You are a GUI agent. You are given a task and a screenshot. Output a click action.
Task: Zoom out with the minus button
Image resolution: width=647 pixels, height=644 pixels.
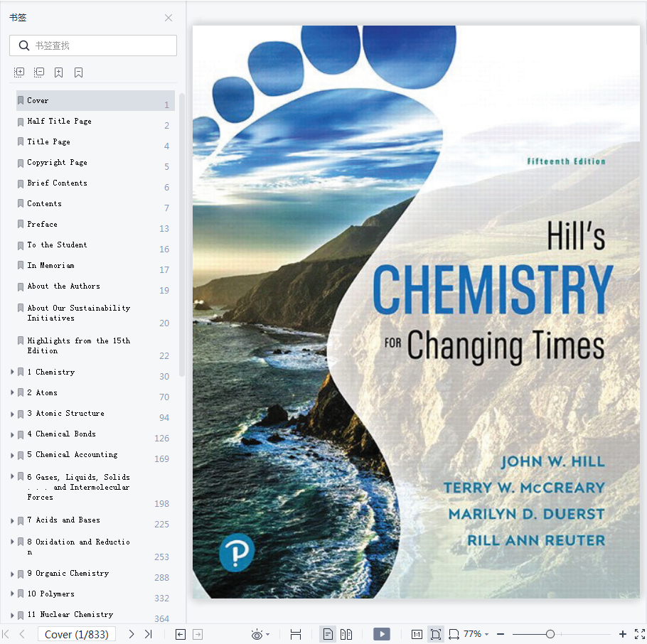coord(501,634)
